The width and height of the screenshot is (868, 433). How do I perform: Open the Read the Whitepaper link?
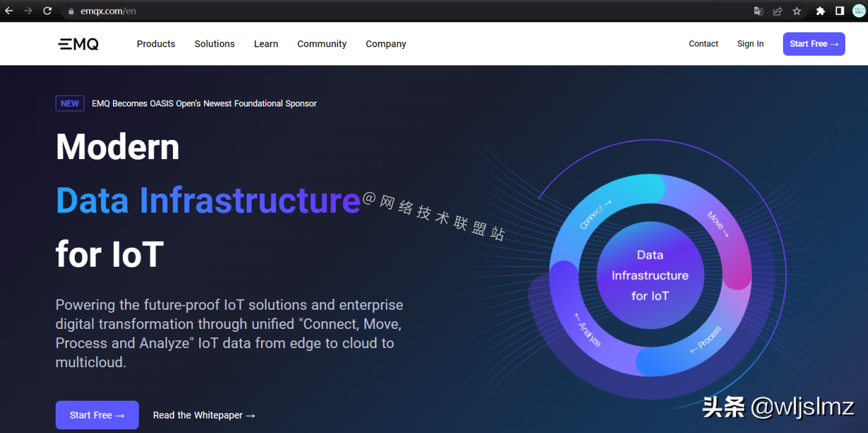(204, 415)
